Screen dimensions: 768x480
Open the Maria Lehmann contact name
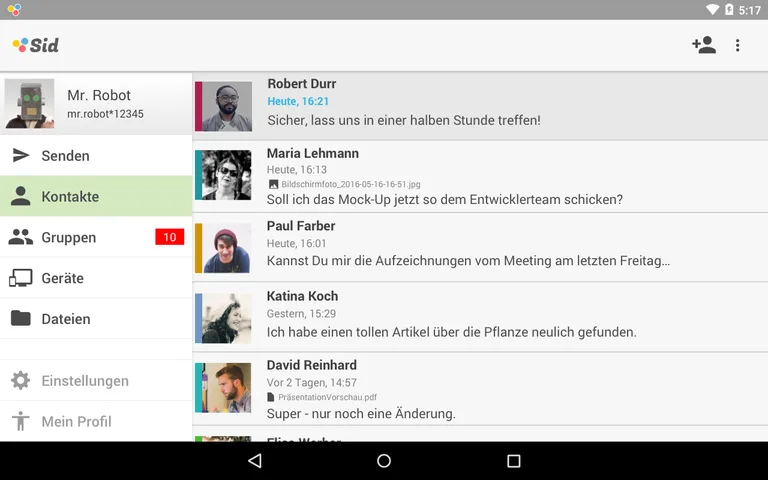click(x=312, y=153)
